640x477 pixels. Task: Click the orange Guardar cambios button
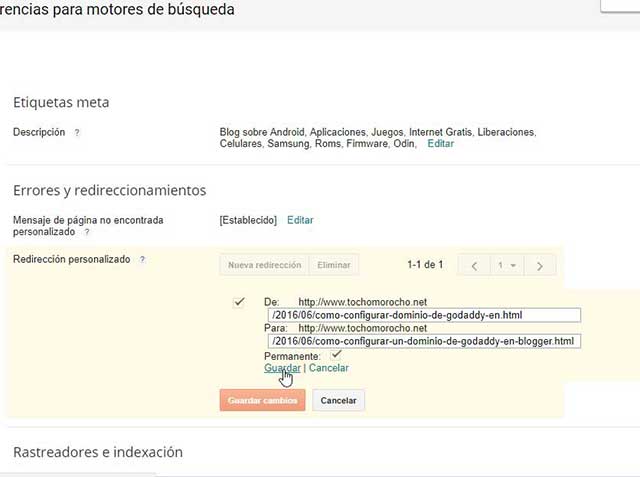coord(262,400)
